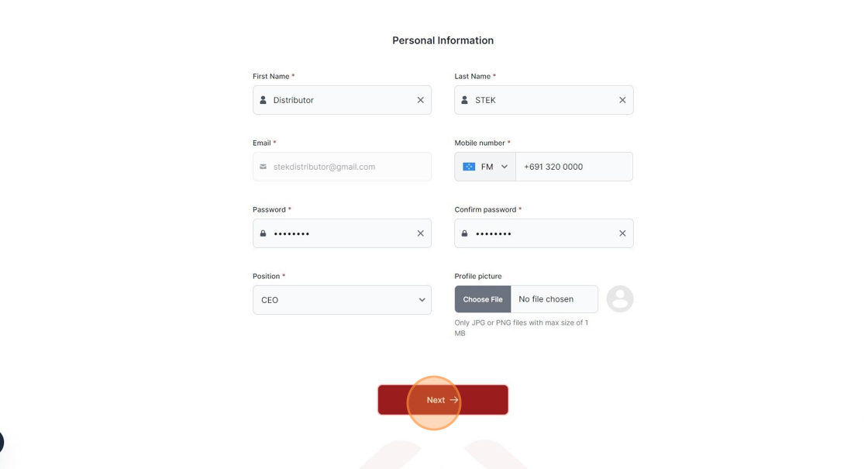Clear the First Name field with X icon
Image resolution: width=868 pixels, height=469 pixels.
pyautogui.click(x=421, y=100)
